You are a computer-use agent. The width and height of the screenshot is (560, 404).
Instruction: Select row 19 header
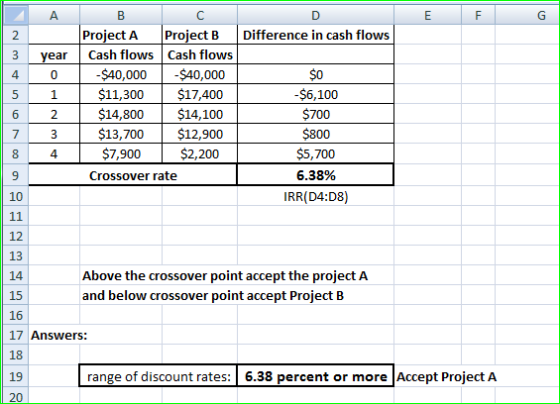pyautogui.click(x=15, y=376)
